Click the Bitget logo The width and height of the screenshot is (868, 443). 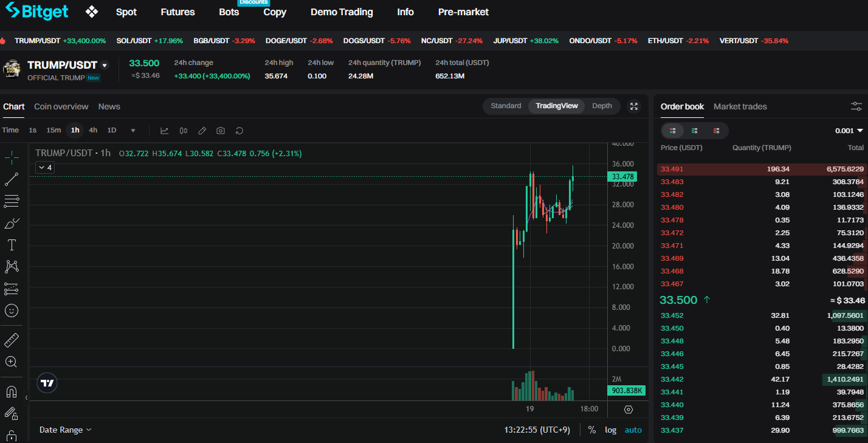click(37, 11)
